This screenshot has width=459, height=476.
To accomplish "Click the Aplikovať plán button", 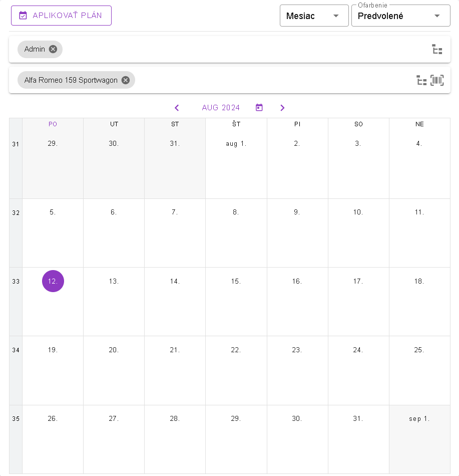I will coord(61,16).
